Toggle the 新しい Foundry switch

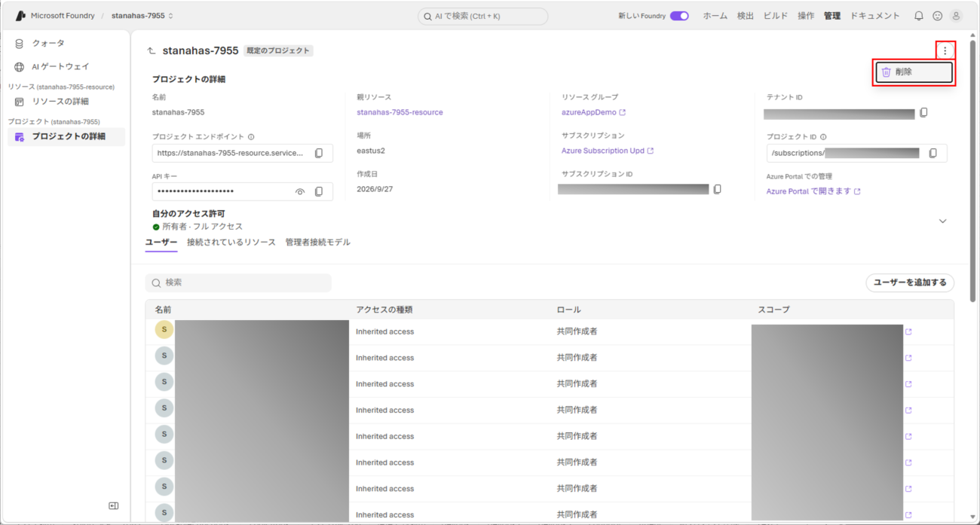tap(679, 16)
